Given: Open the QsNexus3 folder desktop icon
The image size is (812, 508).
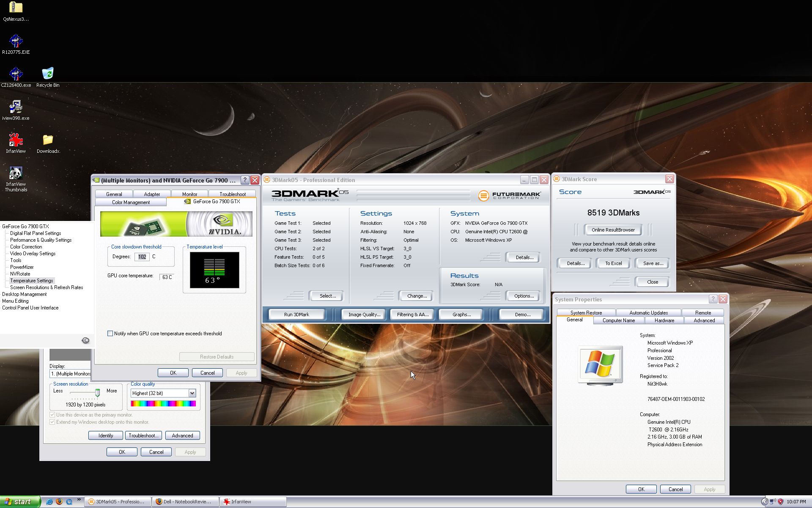Looking at the screenshot, I should point(16,11).
